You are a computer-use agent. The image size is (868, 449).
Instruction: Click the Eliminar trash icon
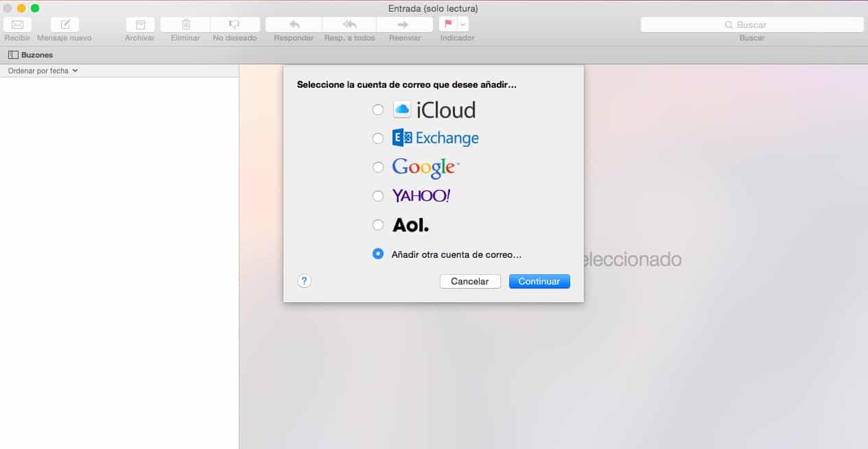pos(185,25)
